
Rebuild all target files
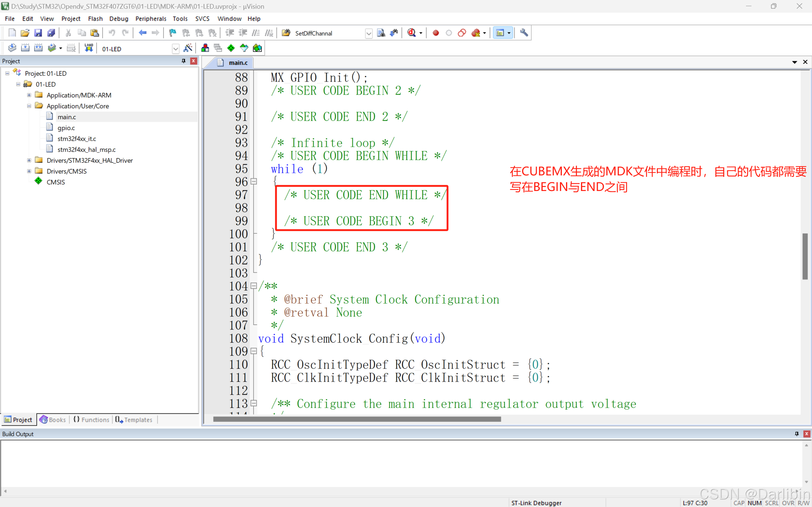38,47
